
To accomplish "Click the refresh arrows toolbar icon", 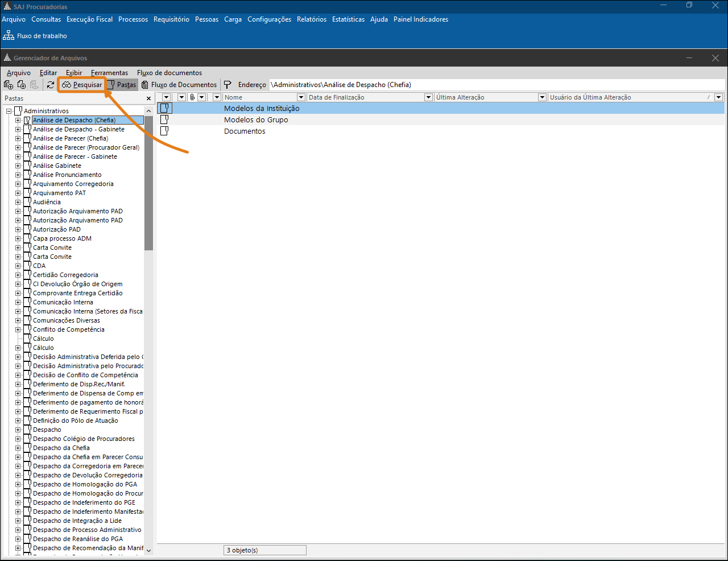I will (51, 85).
